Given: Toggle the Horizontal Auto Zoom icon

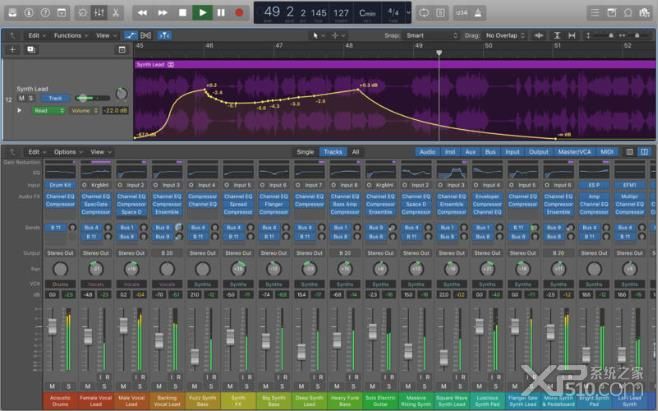Looking at the screenshot, I should [572, 36].
